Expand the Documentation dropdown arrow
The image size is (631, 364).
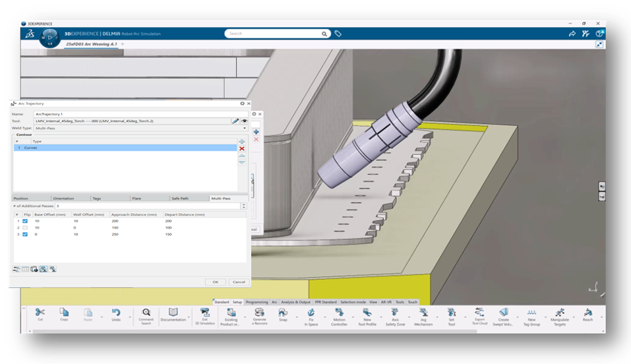[189, 317]
